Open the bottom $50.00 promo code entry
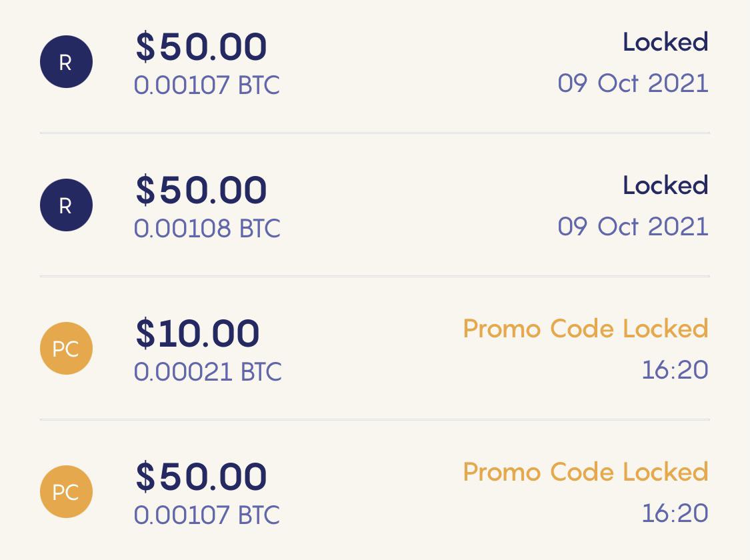The image size is (750, 560). [x=375, y=493]
